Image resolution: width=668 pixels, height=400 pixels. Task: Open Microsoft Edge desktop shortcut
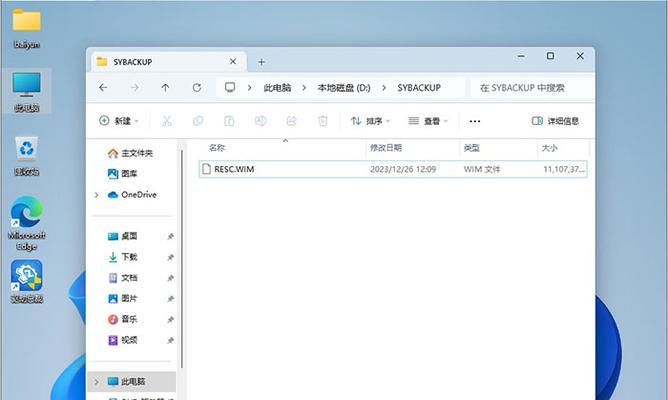click(x=26, y=222)
